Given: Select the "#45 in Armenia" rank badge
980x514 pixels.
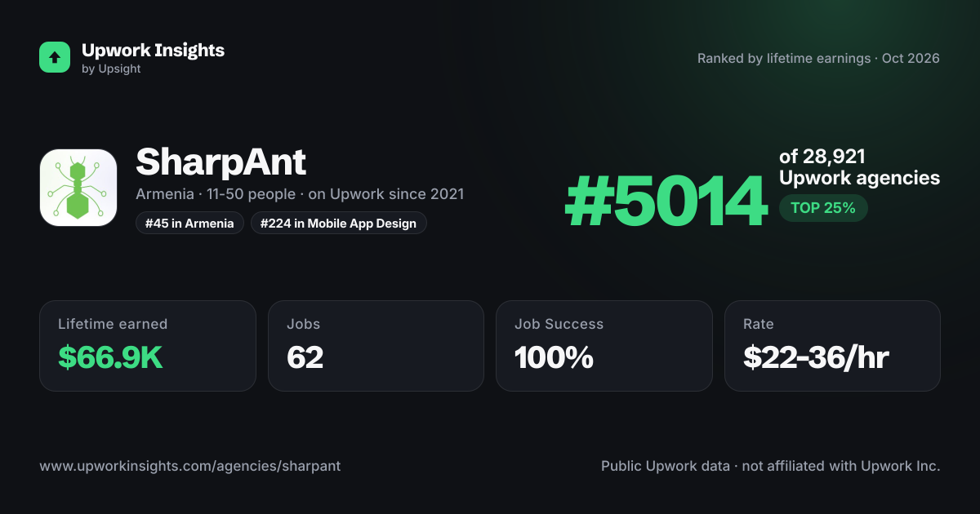Looking at the screenshot, I should point(189,223).
